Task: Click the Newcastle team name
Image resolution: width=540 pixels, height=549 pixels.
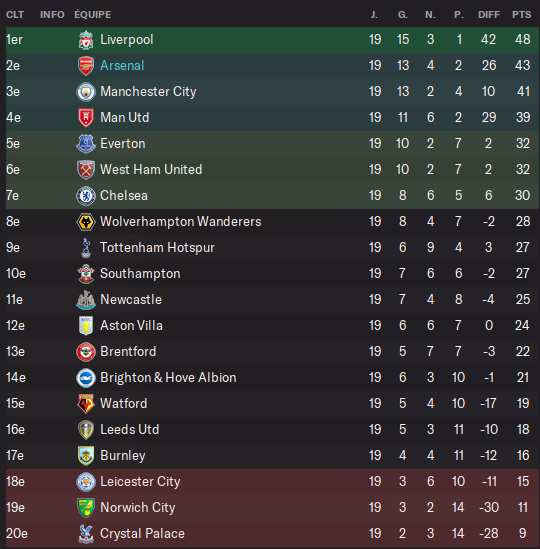Action: (131, 299)
